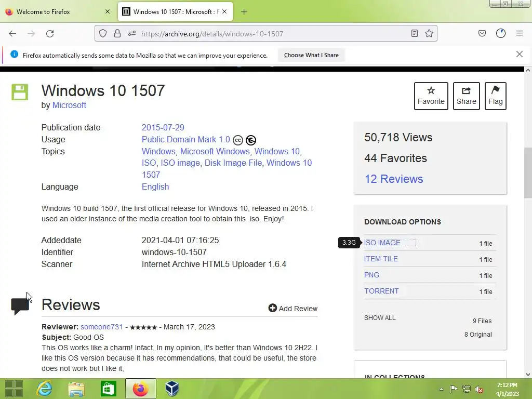Click Choose What I Share button
The width and height of the screenshot is (532, 399).
pyautogui.click(x=311, y=55)
